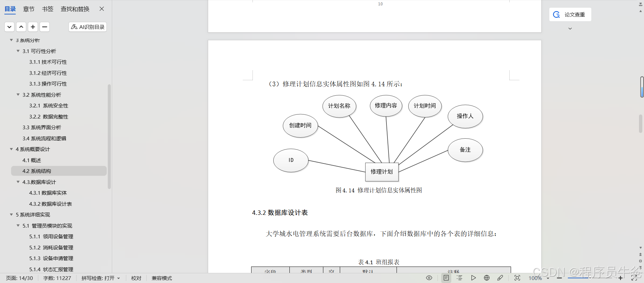644x283 pixels.
Task: Click the navigation pane scrollbar
Action: click(x=109, y=137)
